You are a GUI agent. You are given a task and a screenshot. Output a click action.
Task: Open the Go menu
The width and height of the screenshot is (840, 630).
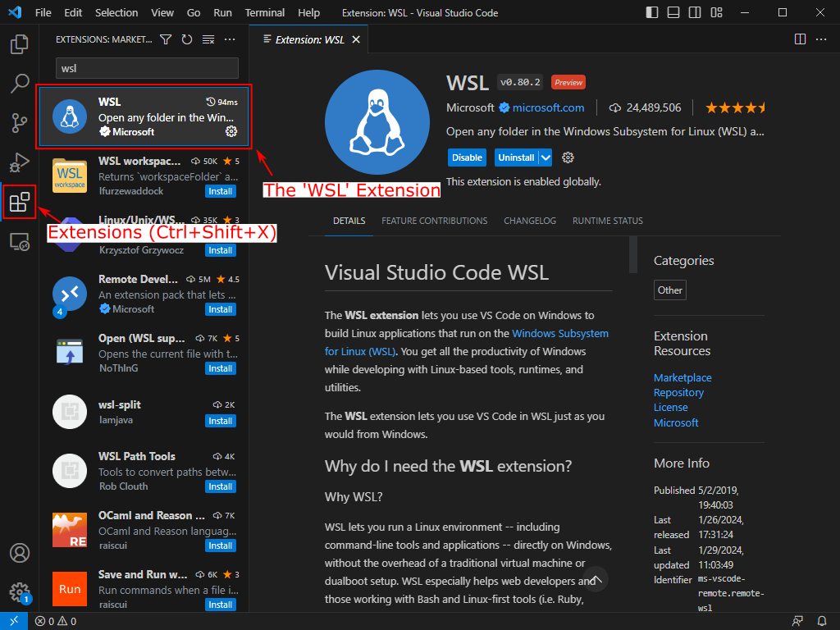194,12
